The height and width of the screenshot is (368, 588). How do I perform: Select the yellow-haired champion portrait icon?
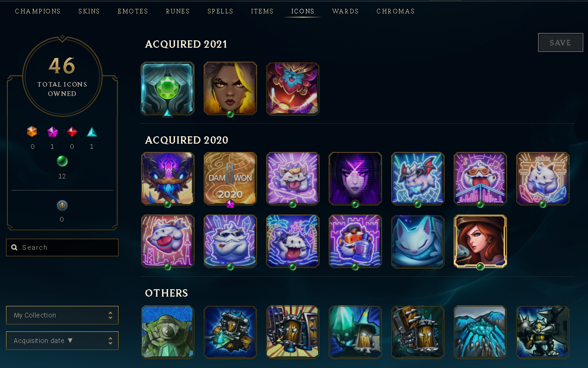(230, 89)
